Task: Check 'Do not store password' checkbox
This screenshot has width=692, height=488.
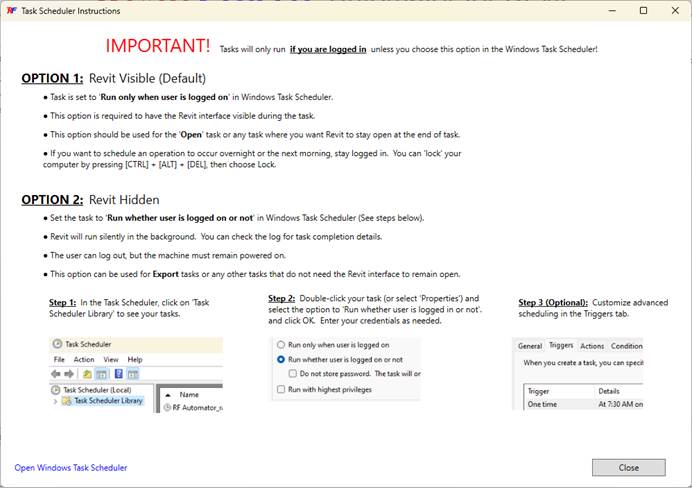Action: (292, 373)
